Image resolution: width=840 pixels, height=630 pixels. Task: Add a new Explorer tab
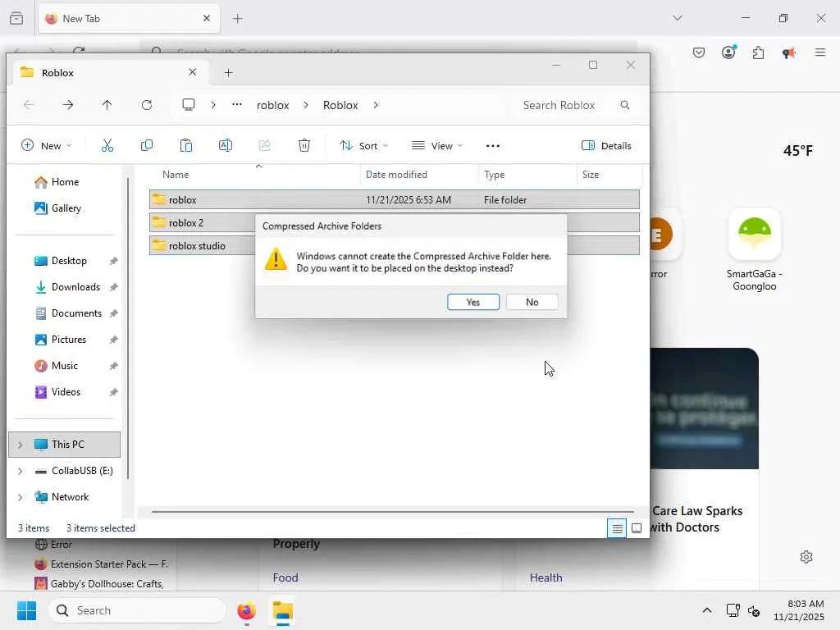click(x=229, y=73)
